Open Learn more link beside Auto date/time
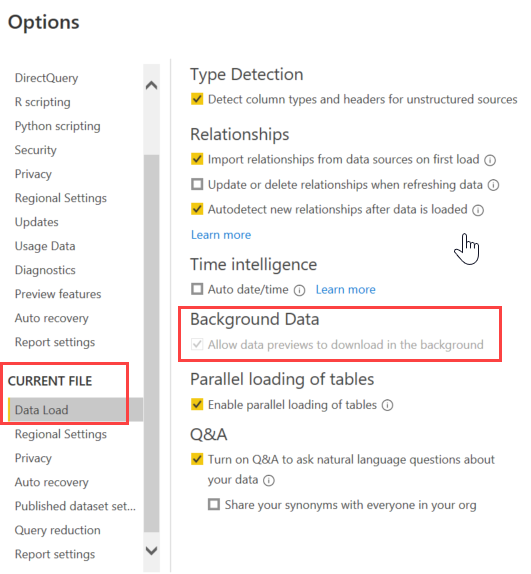This screenshot has height=574, width=531. pyautogui.click(x=345, y=290)
